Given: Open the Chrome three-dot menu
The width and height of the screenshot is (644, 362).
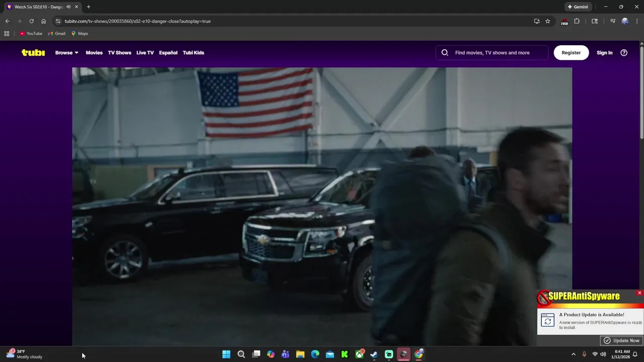Looking at the screenshot, I should pos(637,21).
